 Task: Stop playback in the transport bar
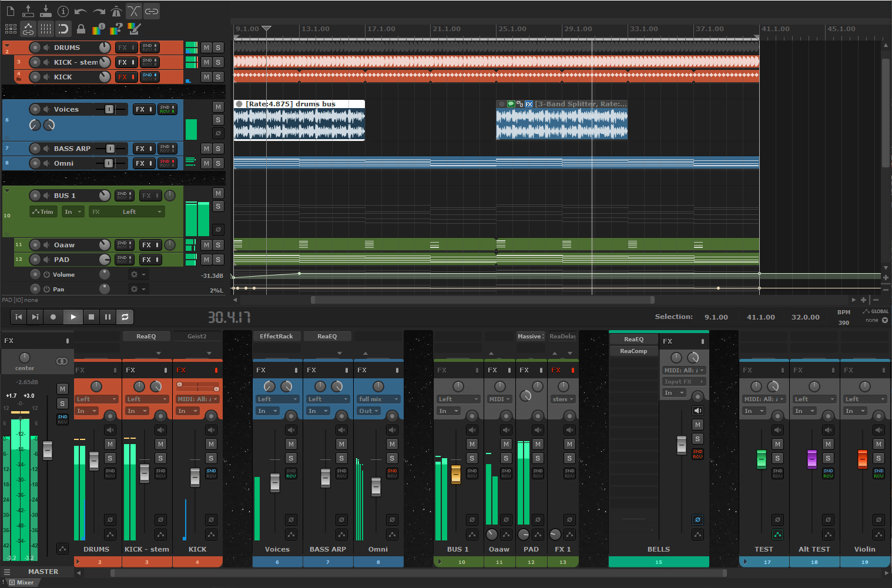91,317
